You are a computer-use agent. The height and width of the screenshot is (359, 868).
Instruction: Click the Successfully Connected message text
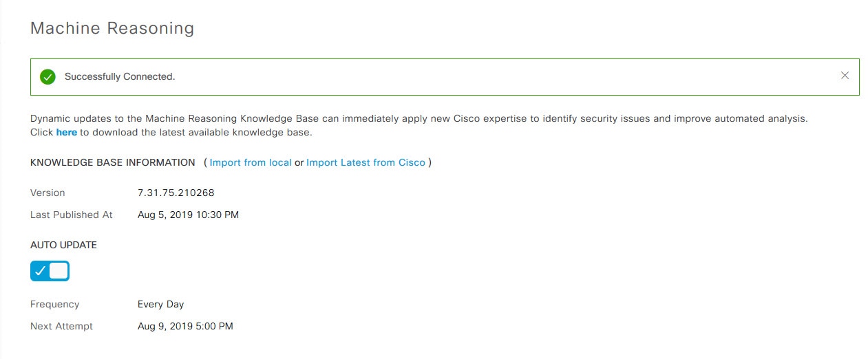[120, 77]
